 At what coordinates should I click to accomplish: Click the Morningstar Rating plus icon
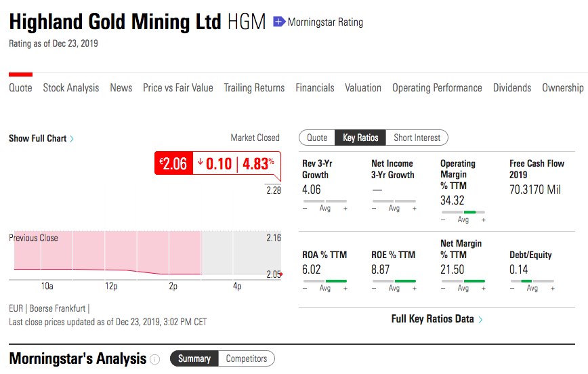pos(278,22)
